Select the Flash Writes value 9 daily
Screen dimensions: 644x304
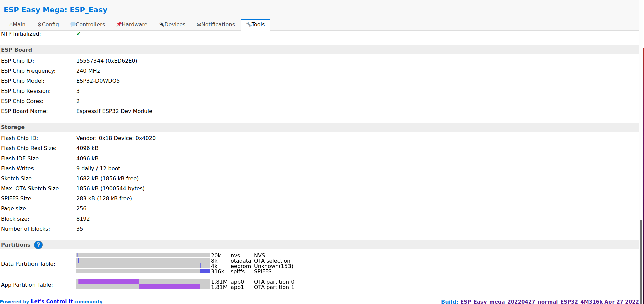98,169
